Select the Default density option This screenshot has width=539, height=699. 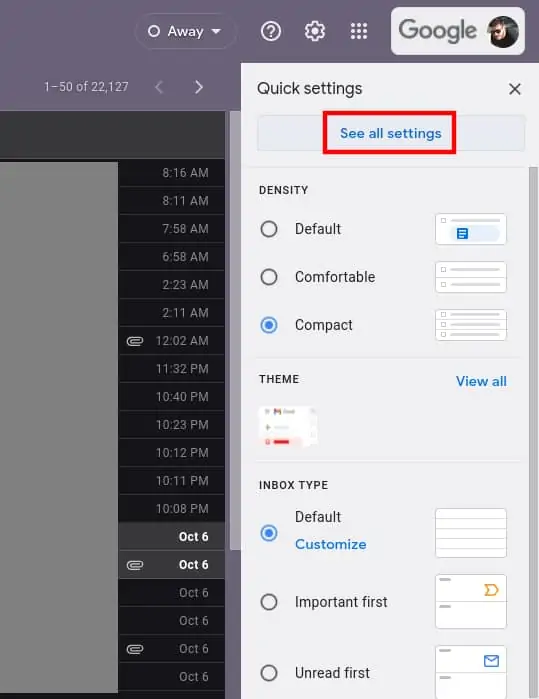point(269,229)
